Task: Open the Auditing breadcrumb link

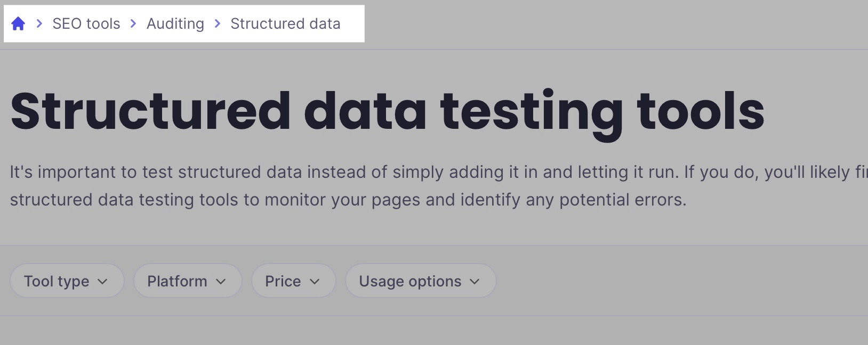Action: pos(175,23)
